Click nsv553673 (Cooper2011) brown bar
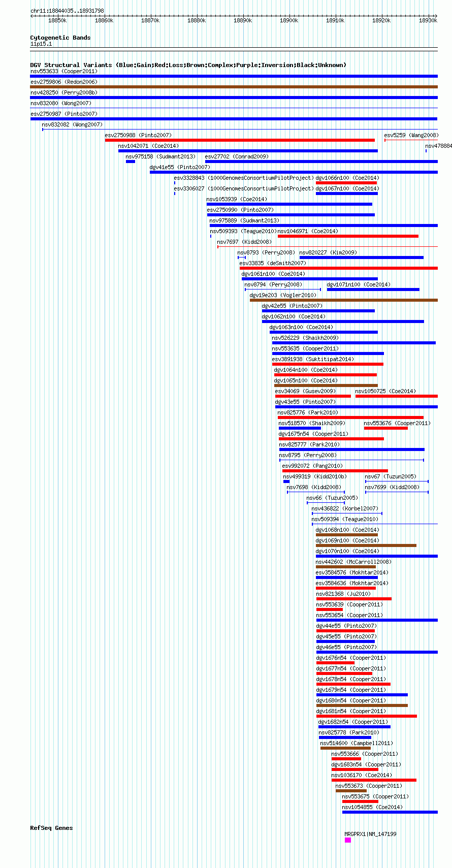Viewport: 452px width, 868px height. [351, 791]
